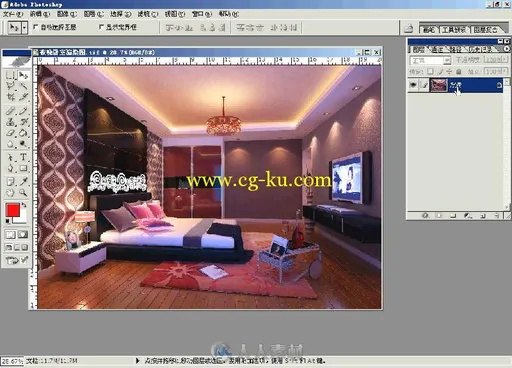Screen dimensions: 512x368
Task: Select the Path Selection tool
Action: (x=10, y=157)
